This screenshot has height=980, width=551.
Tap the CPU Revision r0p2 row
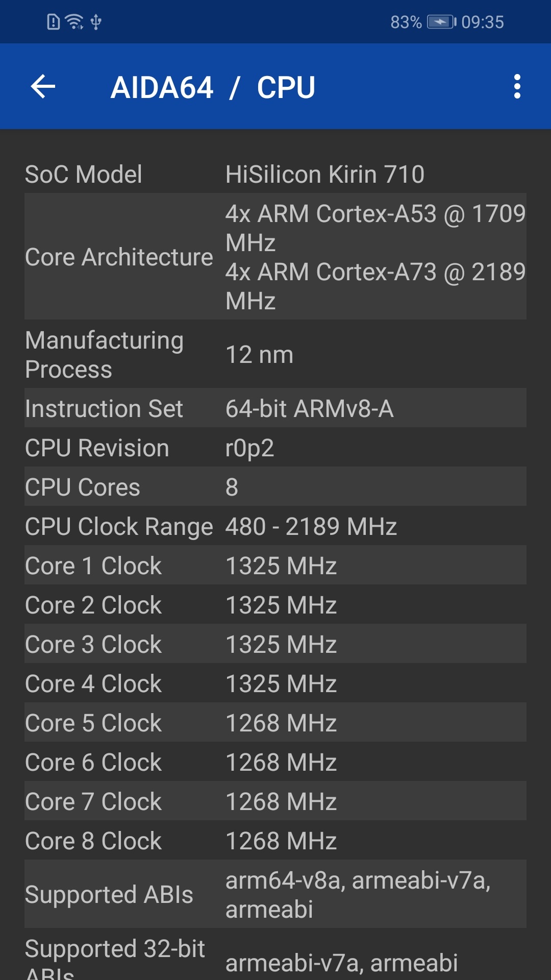point(97,448)
